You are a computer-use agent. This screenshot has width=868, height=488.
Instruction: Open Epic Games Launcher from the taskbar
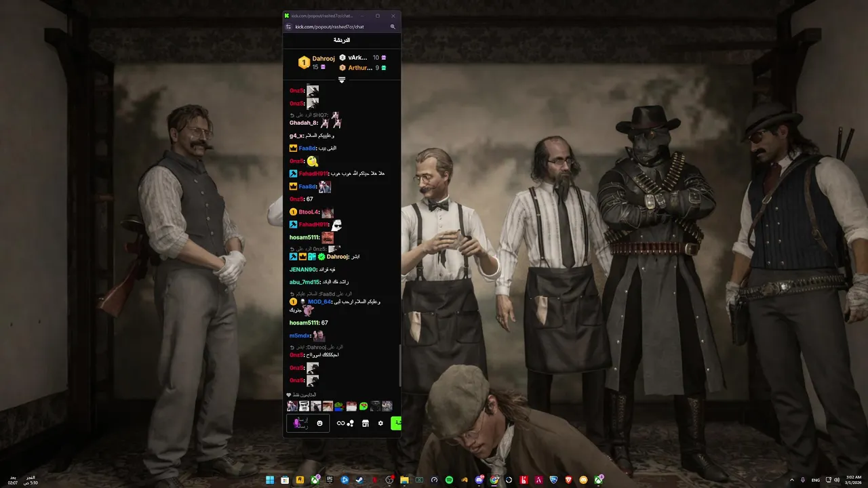click(330, 480)
